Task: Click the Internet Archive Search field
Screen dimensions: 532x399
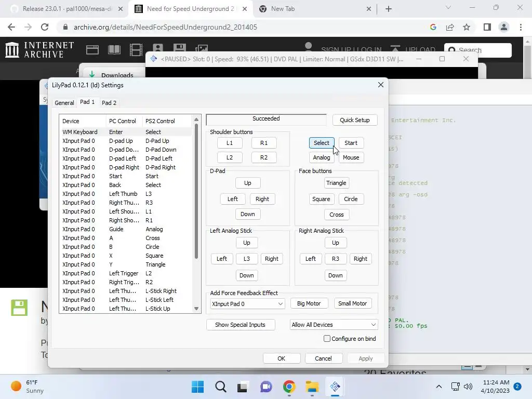Action: tap(478, 50)
